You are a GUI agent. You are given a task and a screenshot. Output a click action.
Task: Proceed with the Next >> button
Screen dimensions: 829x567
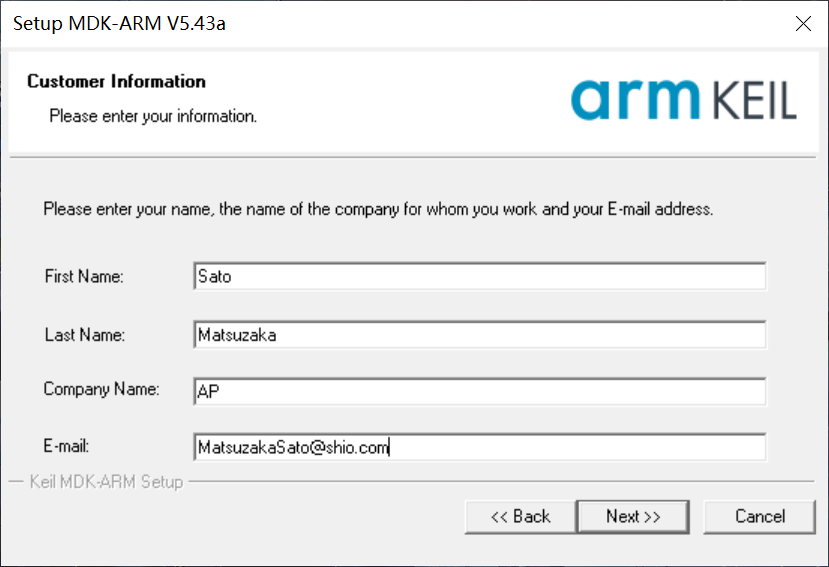[x=633, y=516]
